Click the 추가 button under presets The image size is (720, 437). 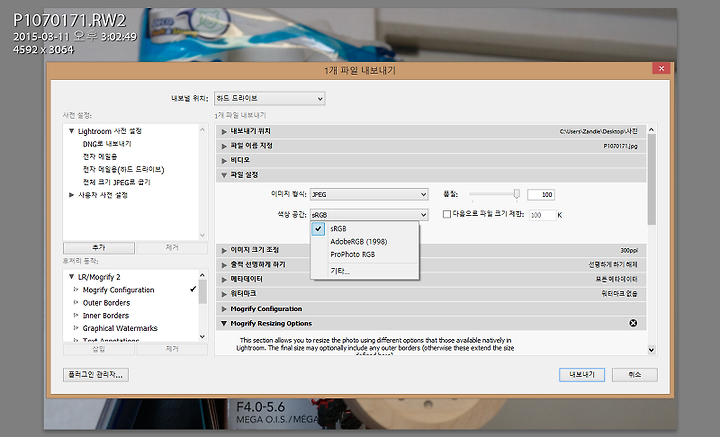pyautogui.click(x=99, y=248)
